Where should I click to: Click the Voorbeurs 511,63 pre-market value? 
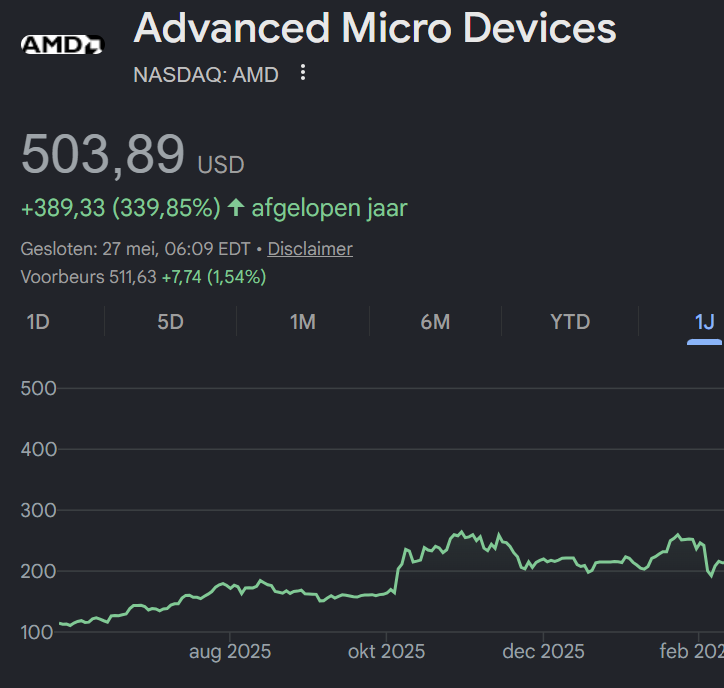pos(89,277)
